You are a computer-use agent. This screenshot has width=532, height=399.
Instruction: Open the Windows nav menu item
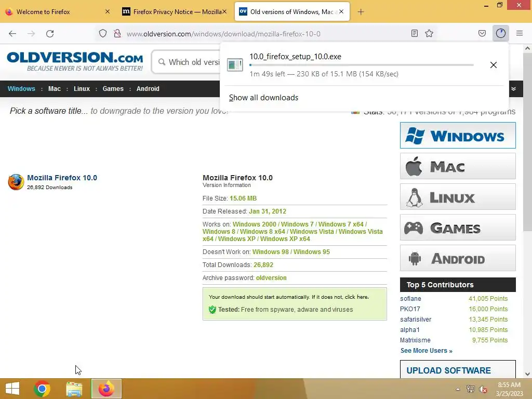(x=21, y=88)
